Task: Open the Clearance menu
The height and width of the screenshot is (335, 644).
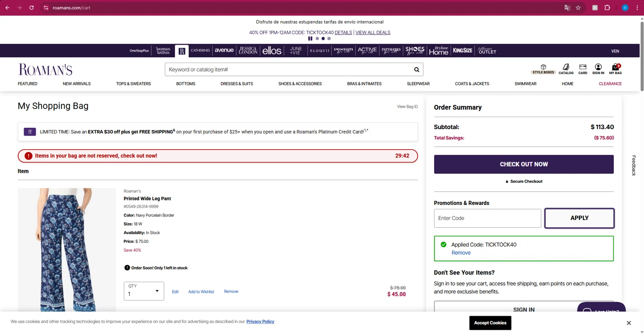Action: pyautogui.click(x=610, y=84)
